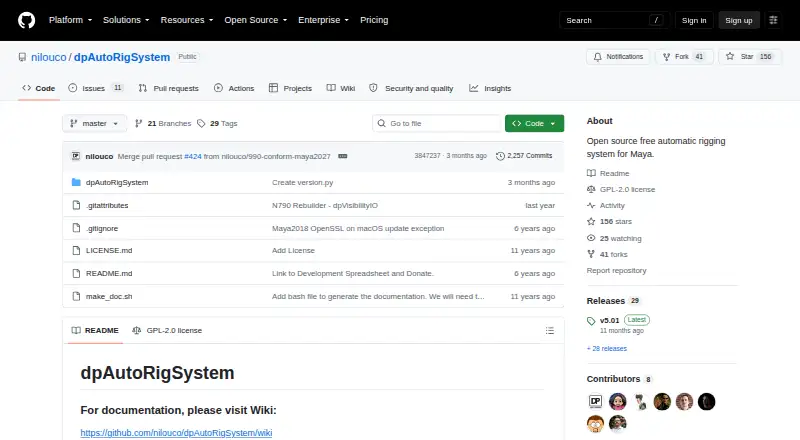Open the + 28 releases link
The image size is (800, 440).
(x=607, y=349)
